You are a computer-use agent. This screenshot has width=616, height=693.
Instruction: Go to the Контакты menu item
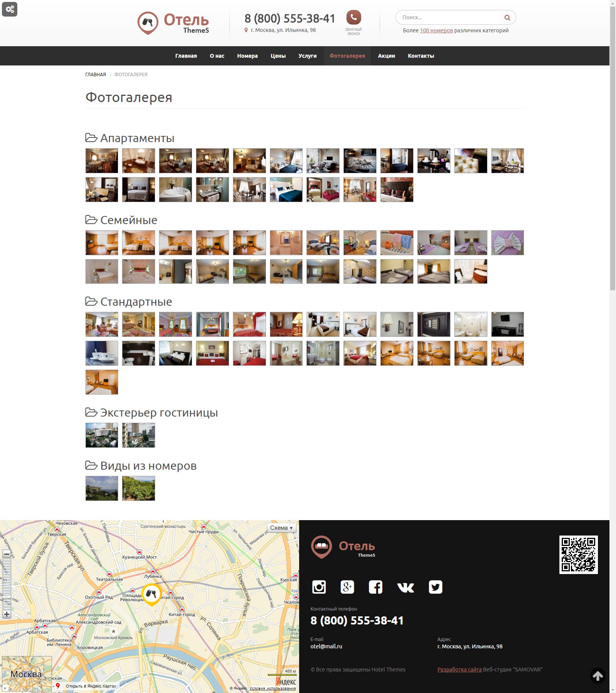(421, 56)
